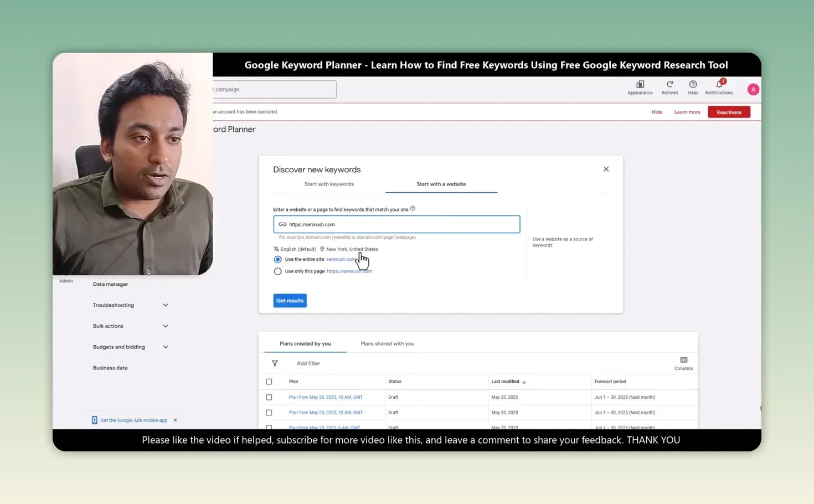
Task: Sort by the Plan column header
Action: point(293,382)
